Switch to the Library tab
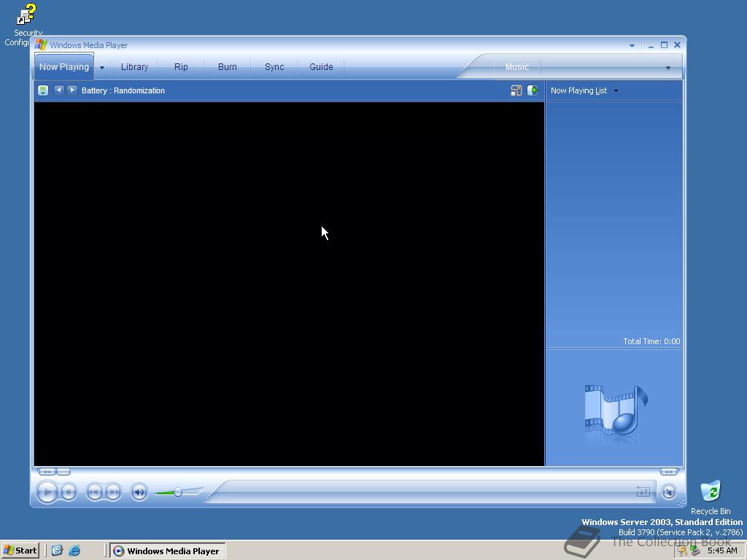This screenshot has height=560, width=747. (134, 67)
